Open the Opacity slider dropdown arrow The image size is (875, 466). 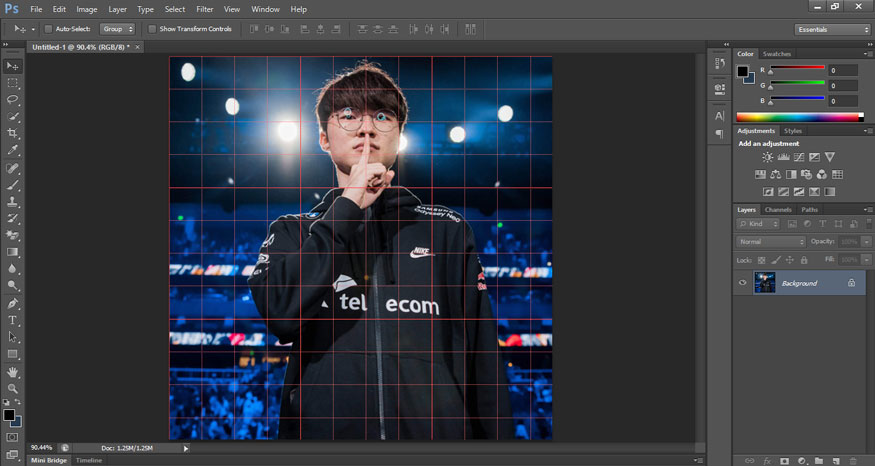pos(866,242)
